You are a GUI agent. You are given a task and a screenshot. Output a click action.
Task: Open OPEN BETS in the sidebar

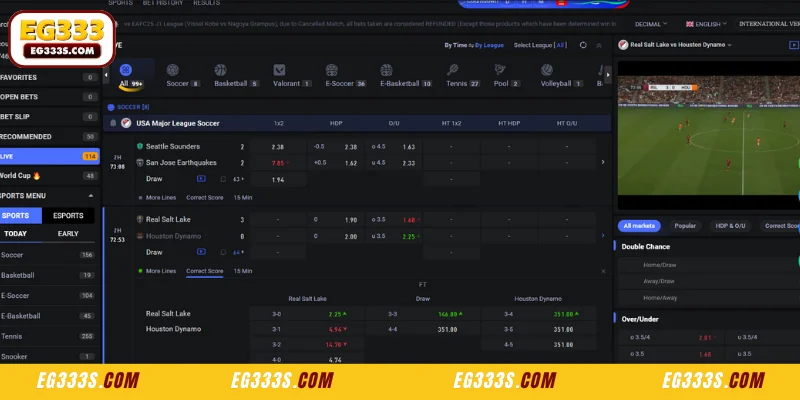pos(49,97)
